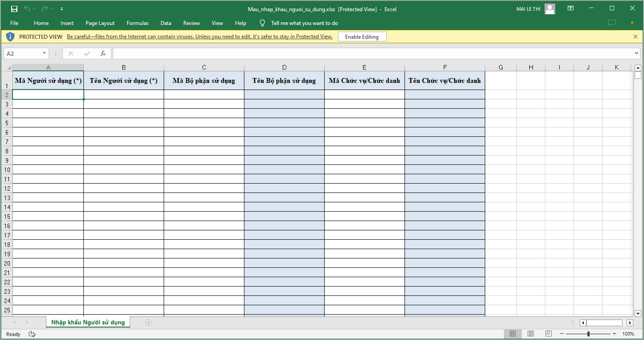Expand Customize Quick Access Toolbar menu
644x340 pixels.
[62, 9]
